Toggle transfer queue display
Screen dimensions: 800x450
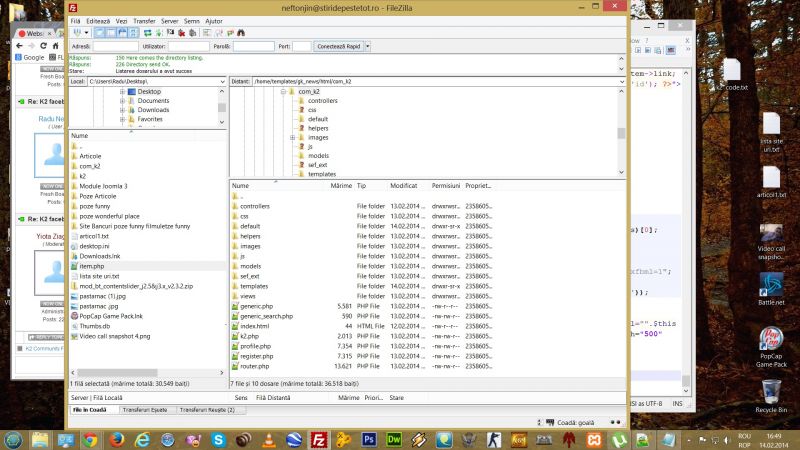coord(133,33)
